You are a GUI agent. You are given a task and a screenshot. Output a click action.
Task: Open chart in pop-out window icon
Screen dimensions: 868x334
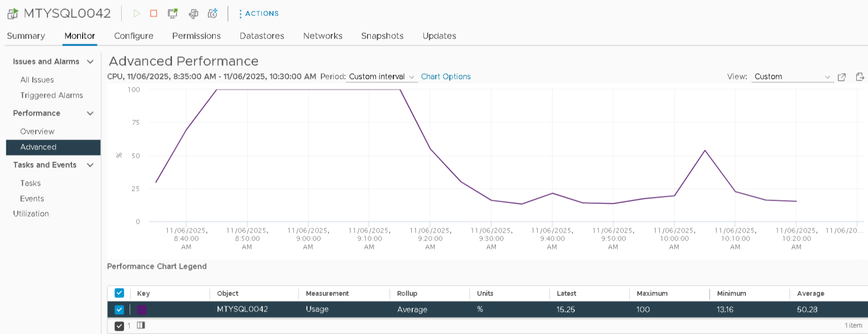coord(841,77)
